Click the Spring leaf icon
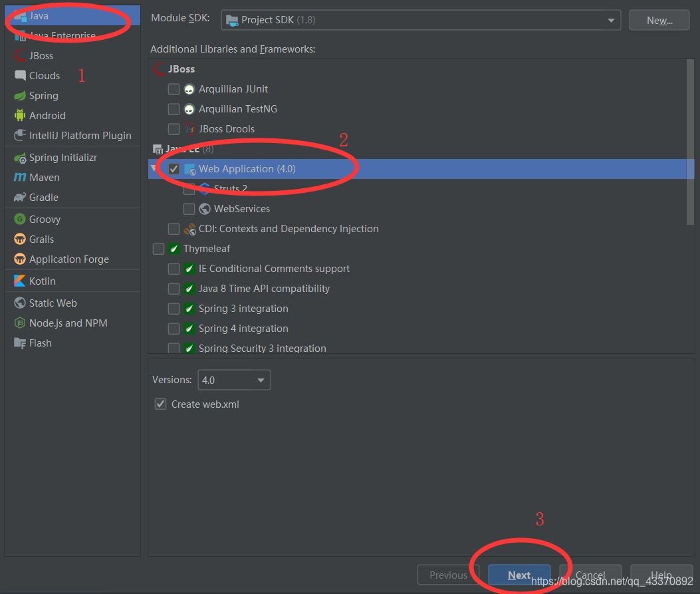Viewport: 700px width, 594px height. [x=20, y=96]
